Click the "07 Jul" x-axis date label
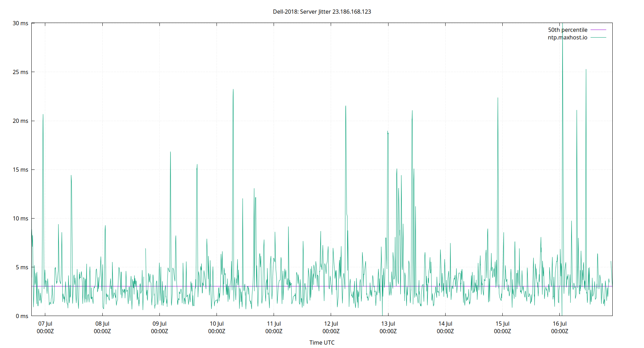Viewport: 644px width, 348px height. point(45,323)
